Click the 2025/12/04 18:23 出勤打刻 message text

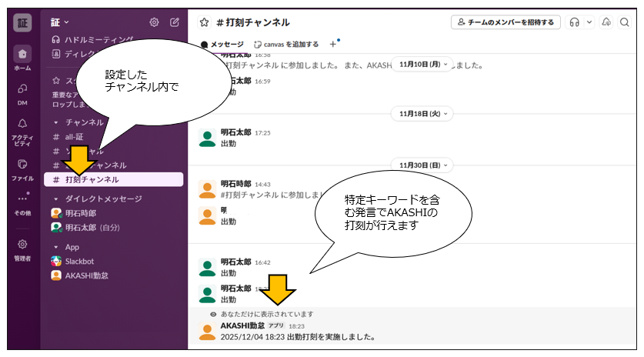coord(298,337)
